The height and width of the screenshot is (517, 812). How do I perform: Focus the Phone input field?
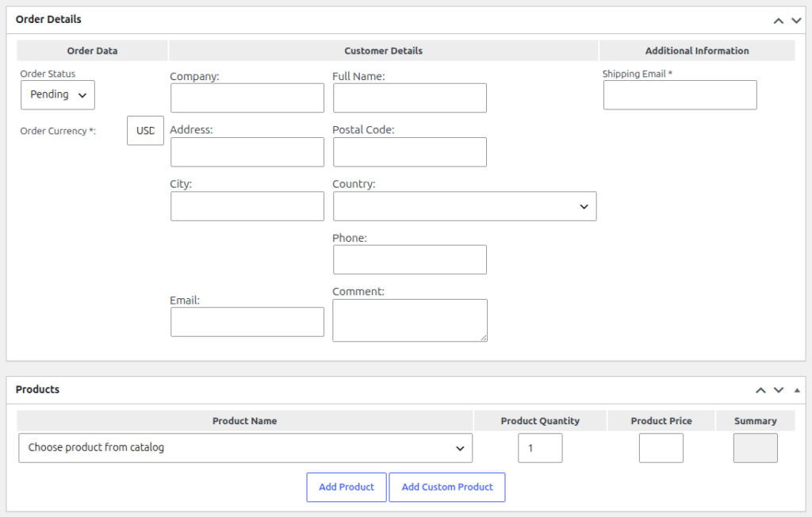[x=410, y=259]
